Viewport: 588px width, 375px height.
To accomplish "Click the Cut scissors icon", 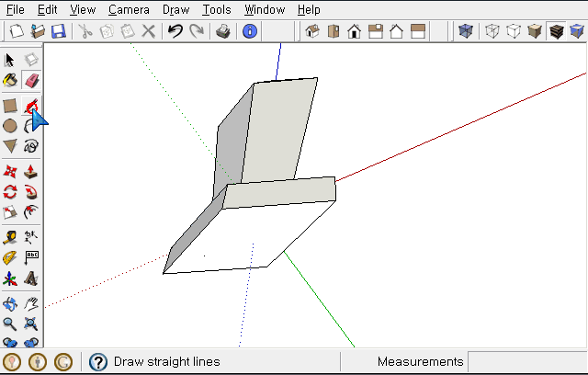I will (x=85, y=31).
